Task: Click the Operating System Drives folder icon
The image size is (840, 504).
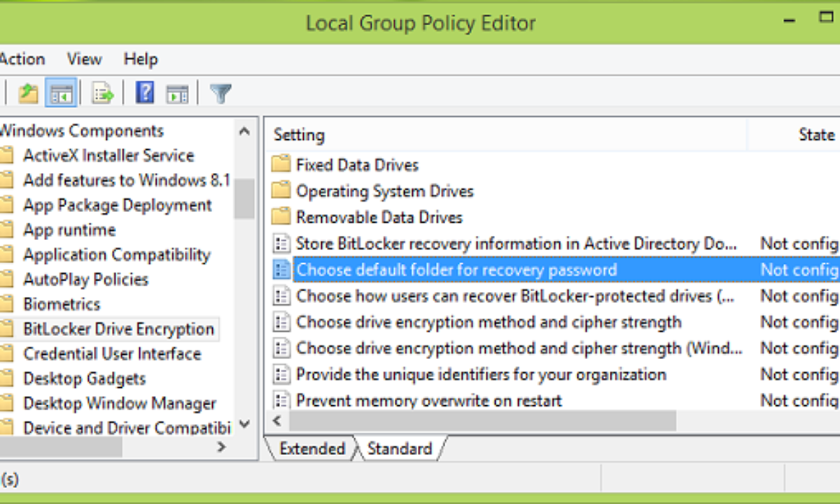Action: coord(281,191)
